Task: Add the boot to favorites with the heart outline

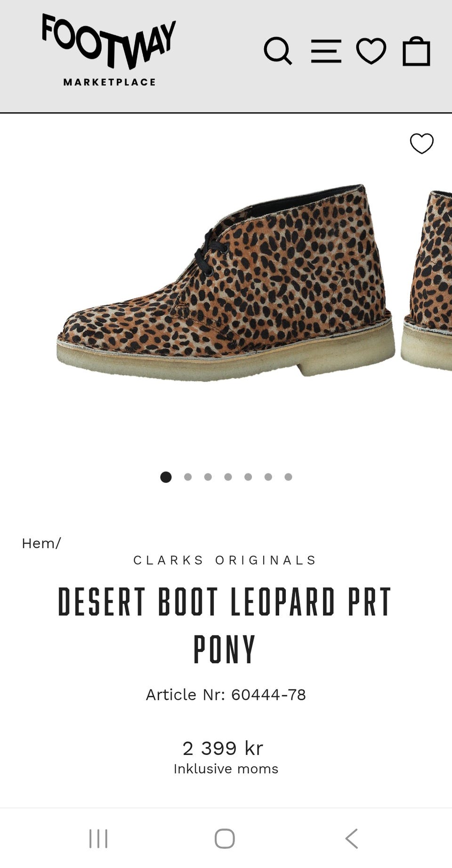Action: click(x=421, y=143)
